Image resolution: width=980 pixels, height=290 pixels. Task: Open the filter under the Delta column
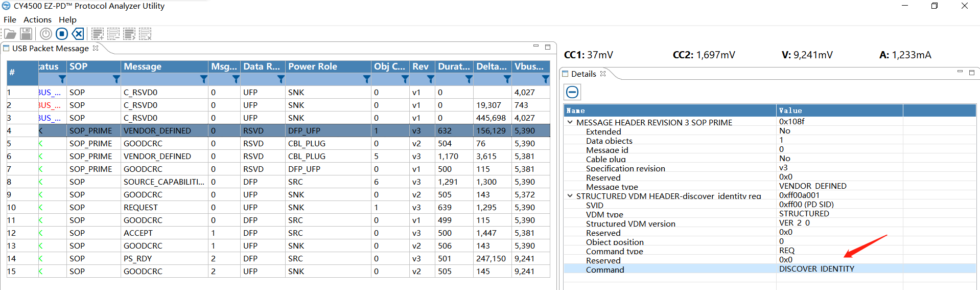(507, 79)
